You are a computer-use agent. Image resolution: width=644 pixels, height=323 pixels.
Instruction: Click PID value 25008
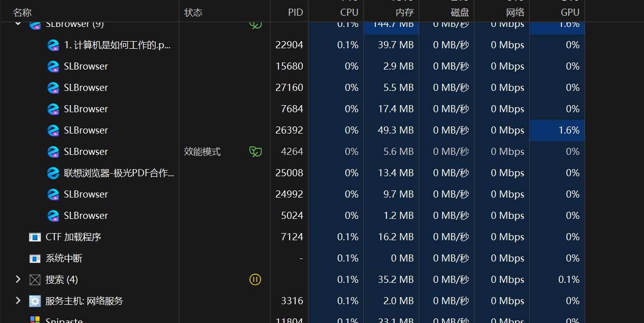[x=289, y=173]
